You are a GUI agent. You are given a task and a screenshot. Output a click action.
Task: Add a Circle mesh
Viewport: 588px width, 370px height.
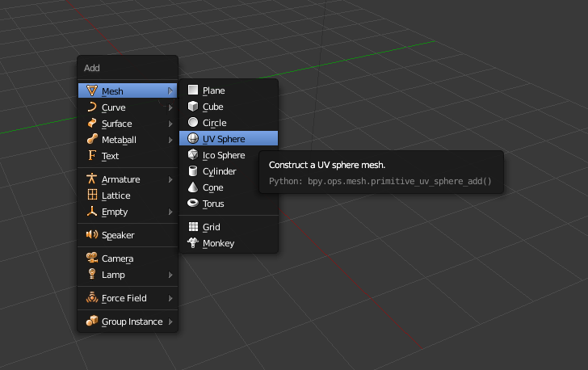(229, 123)
